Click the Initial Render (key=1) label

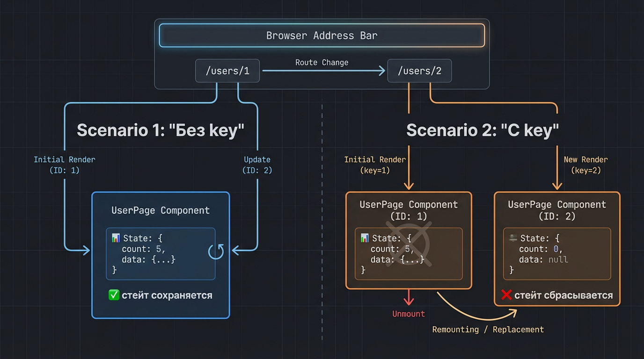click(375, 165)
